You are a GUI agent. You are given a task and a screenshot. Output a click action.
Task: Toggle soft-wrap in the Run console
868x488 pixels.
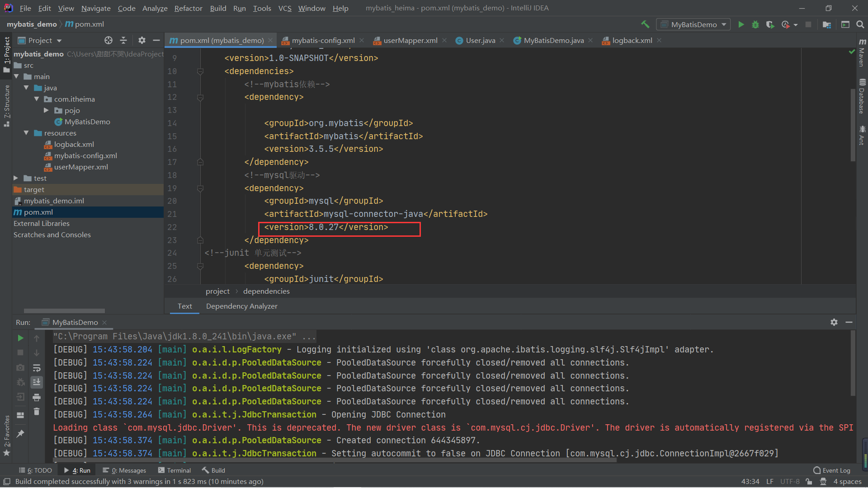coord(37,368)
